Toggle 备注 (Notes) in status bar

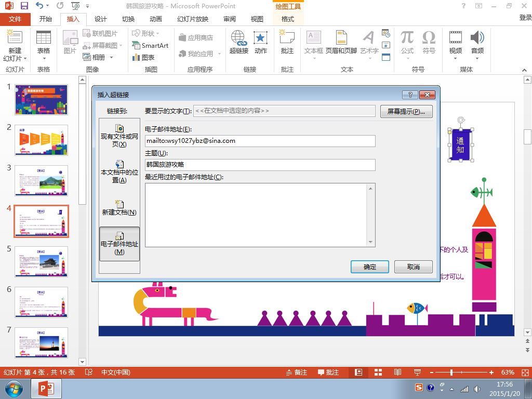click(297, 372)
